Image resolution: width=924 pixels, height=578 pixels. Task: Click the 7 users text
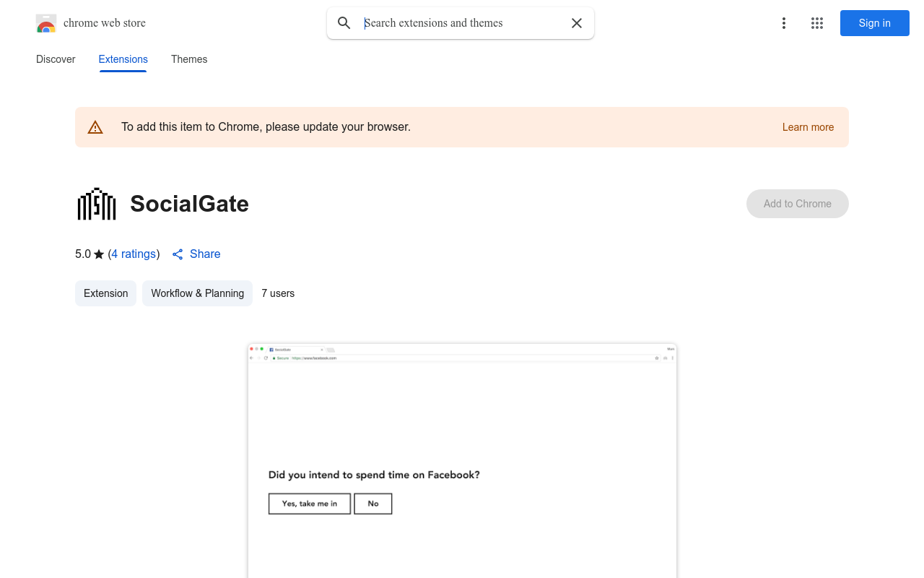click(x=278, y=293)
